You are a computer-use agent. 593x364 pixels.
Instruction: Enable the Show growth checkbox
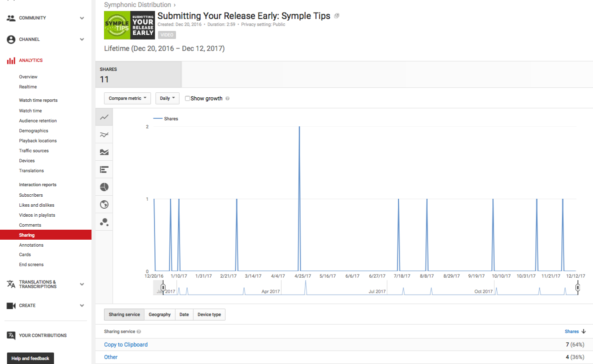[x=187, y=98]
